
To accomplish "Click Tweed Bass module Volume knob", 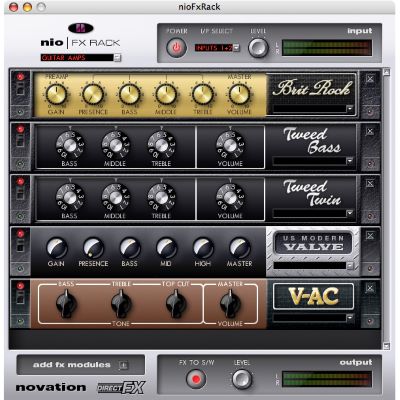I will point(230,145).
